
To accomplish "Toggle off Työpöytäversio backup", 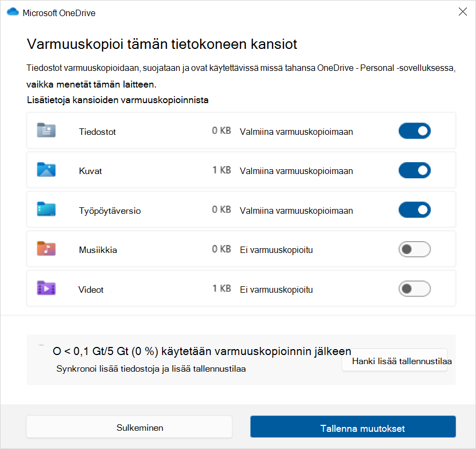I will tap(415, 210).
